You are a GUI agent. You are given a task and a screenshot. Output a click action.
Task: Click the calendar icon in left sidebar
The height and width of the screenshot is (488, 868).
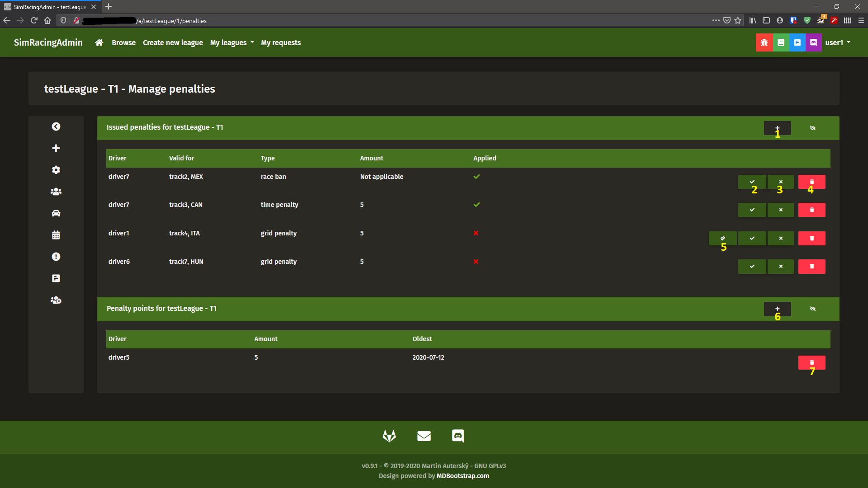(x=56, y=235)
